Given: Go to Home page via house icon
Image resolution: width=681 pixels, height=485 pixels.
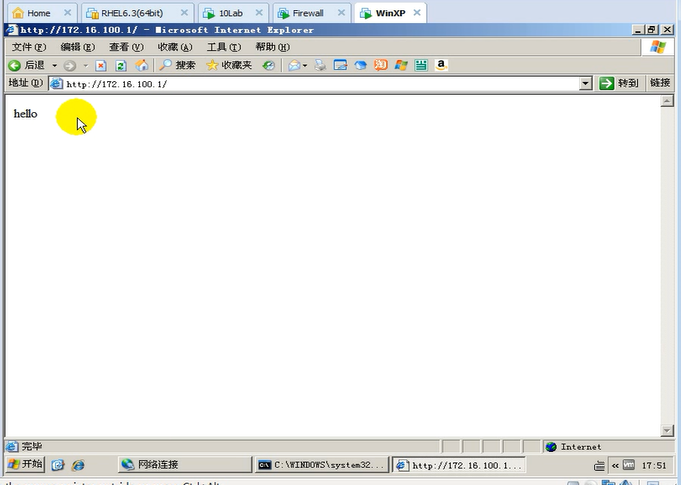Looking at the screenshot, I should click(x=141, y=65).
